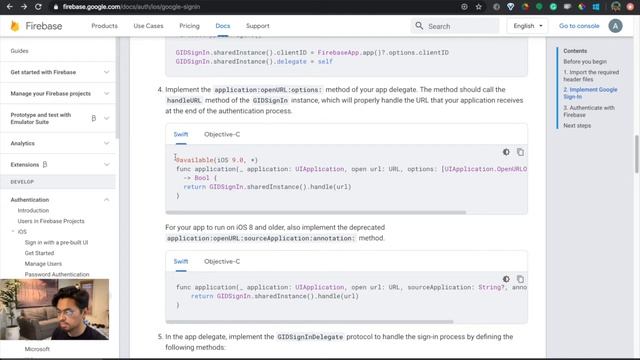
Task: Open the Password Authentication page
Action: point(57,274)
